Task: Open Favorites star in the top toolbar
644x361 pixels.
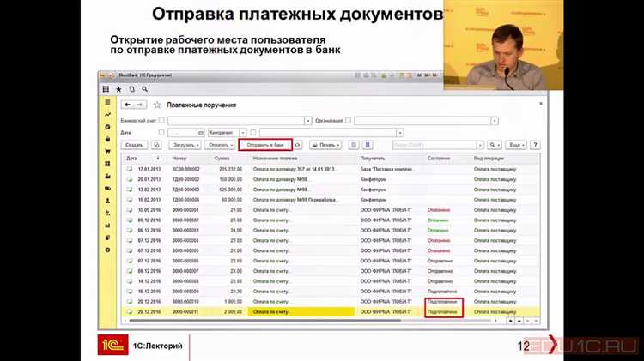Action: 118,89
